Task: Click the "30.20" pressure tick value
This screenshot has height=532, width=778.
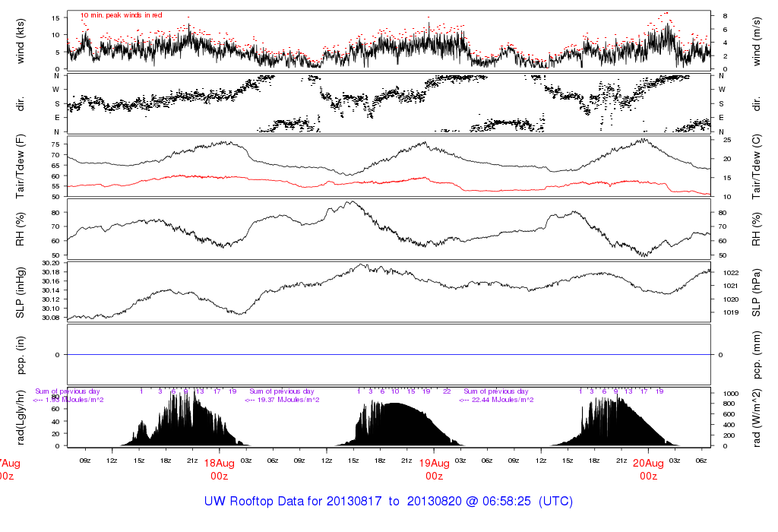Action: click(x=51, y=263)
